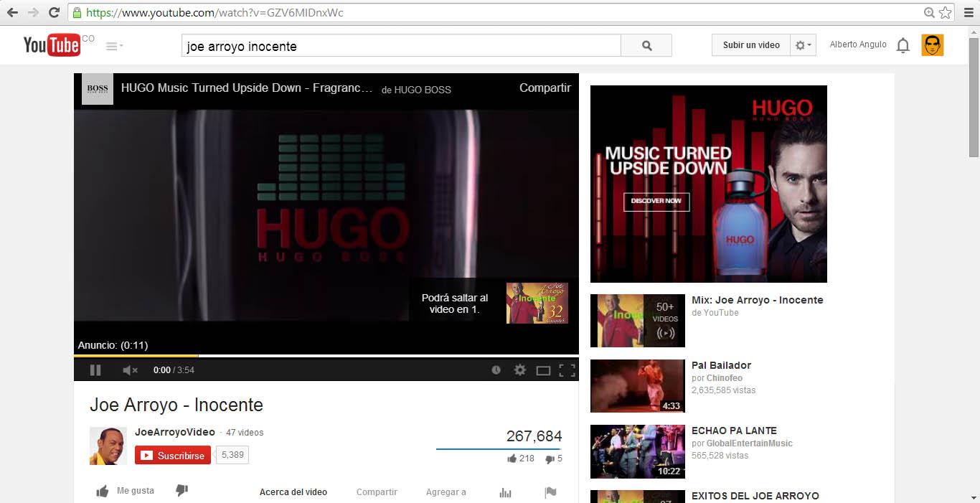The width and height of the screenshot is (980, 503).
Task: Click de HUGO BOSS advertiser link
Action: [416, 90]
